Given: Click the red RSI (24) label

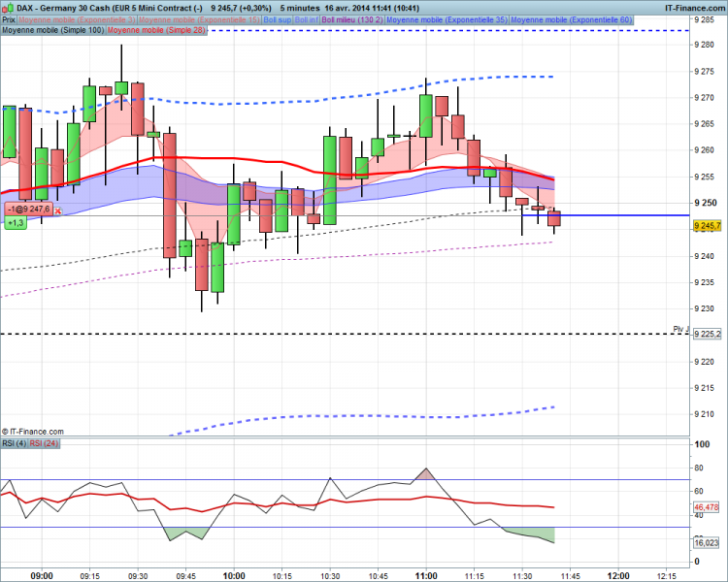Looking at the screenshot, I should pyautogui.click(x=44, y=443).
